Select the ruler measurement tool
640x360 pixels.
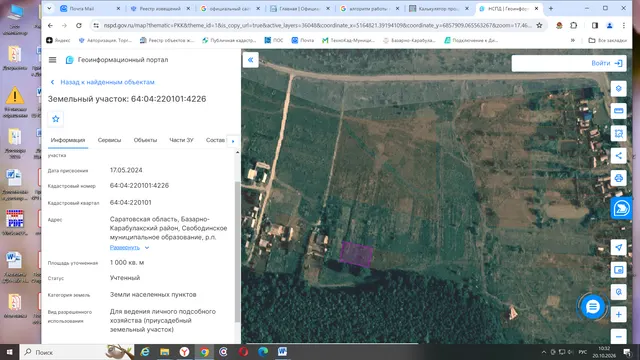pyautogui.click(x=618, y=111)
